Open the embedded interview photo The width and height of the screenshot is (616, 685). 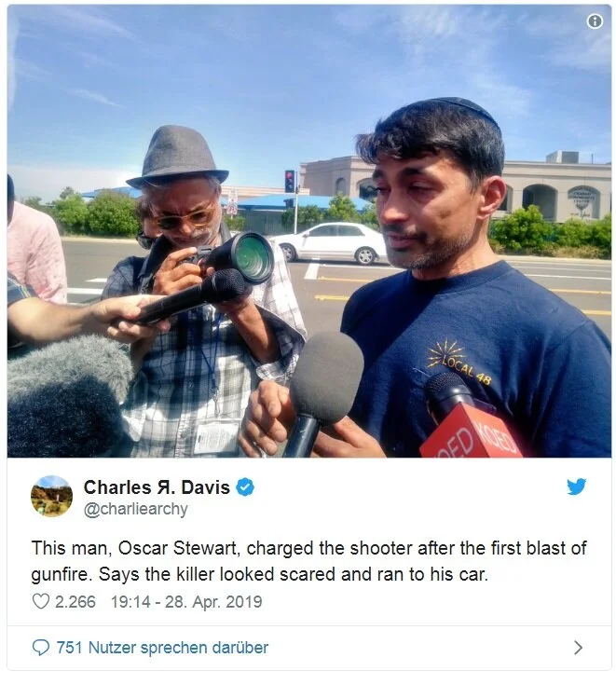tap(309, 231)
